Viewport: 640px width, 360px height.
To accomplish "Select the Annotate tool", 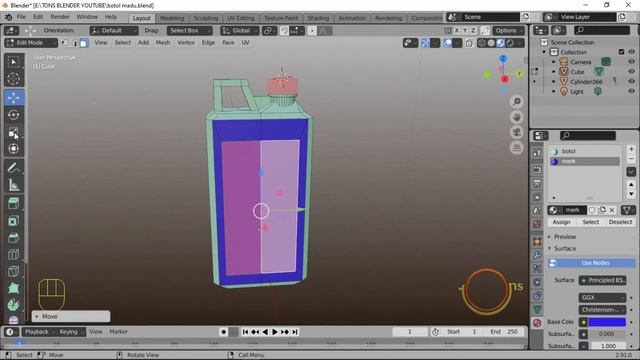I will (x=13, y=167).
